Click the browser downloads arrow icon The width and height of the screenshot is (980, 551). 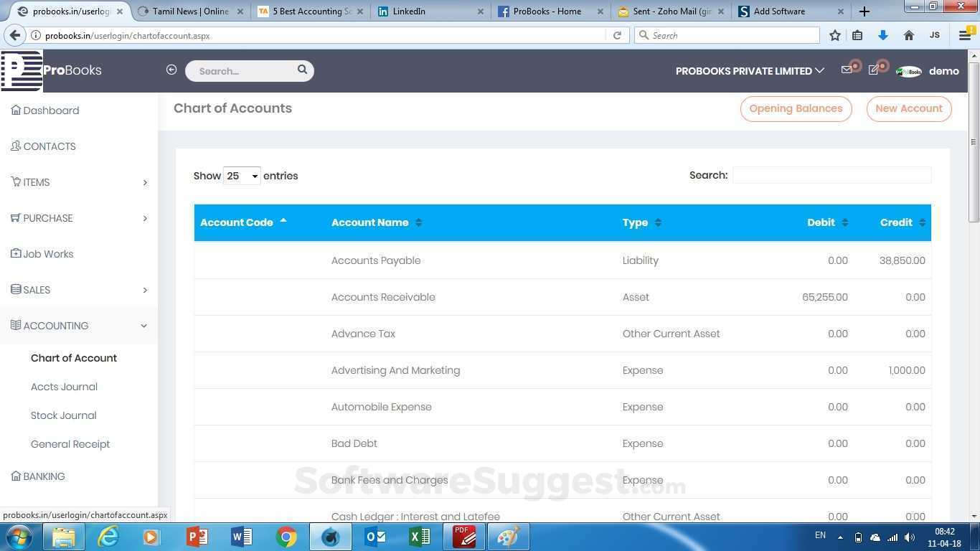pos(883,35)
